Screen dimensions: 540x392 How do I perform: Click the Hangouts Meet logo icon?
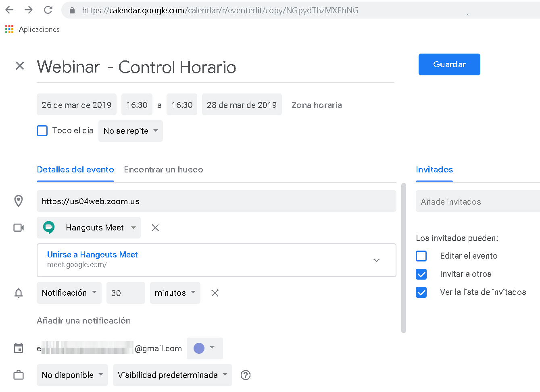tap(49, 228)
